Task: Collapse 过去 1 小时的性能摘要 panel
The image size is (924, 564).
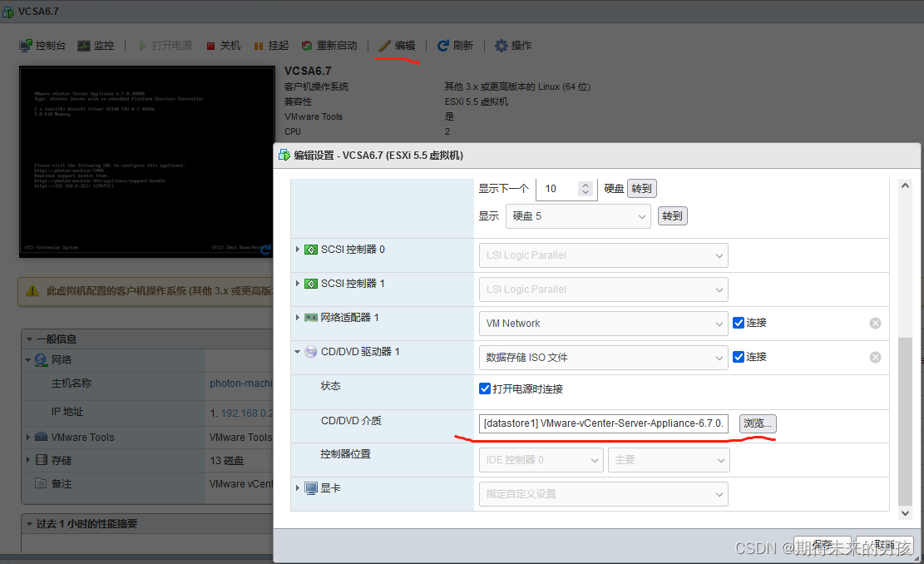Action: tap(29, 524)
